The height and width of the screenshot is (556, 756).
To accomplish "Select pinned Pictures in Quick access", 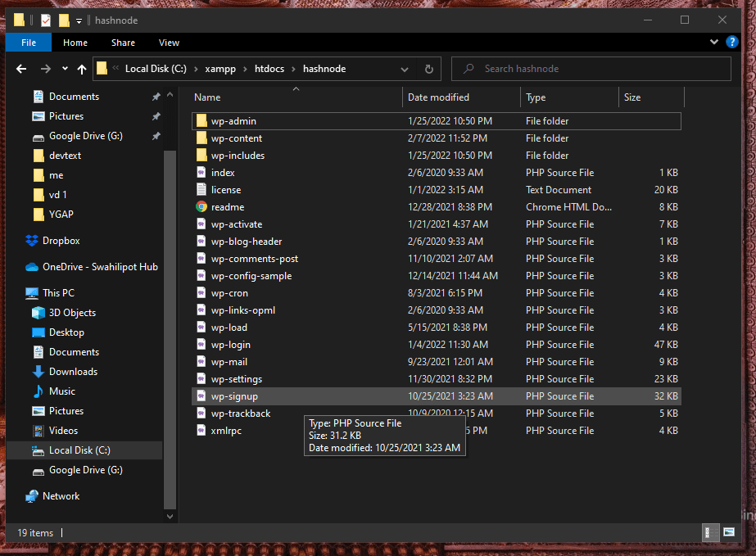I will pos(66,116).
